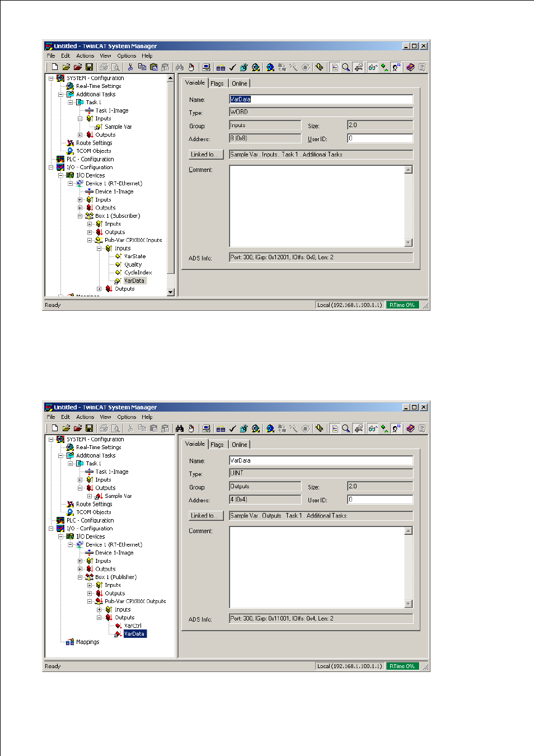534x756 pixels.
Task: Select Quality variable in the tree
Action: pyautogui.click(x=133, y=265)
